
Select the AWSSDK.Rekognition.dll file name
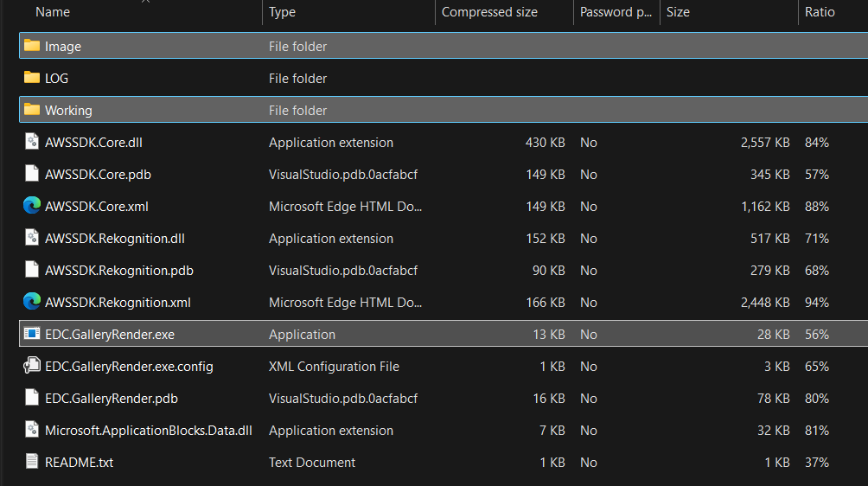(115, 239)
